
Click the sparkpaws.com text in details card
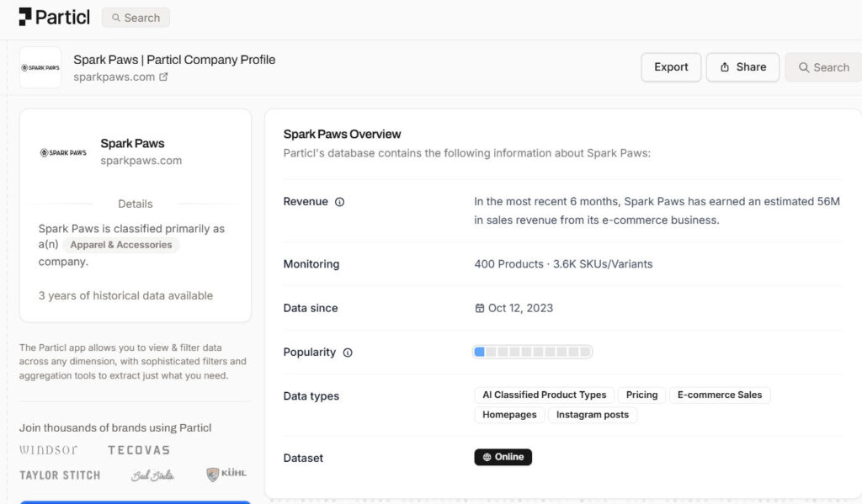click(141, 161)
